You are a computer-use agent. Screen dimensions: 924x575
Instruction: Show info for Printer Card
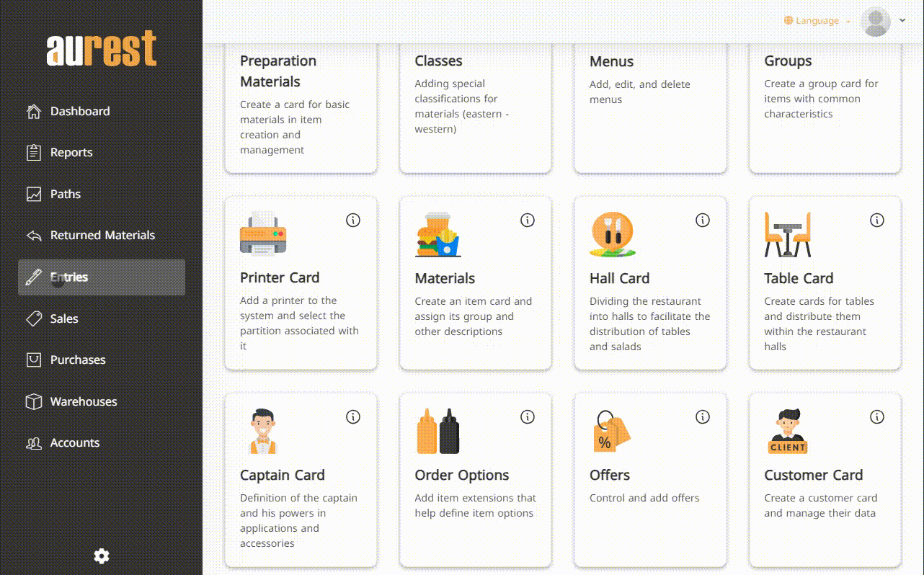coord(353,220)
